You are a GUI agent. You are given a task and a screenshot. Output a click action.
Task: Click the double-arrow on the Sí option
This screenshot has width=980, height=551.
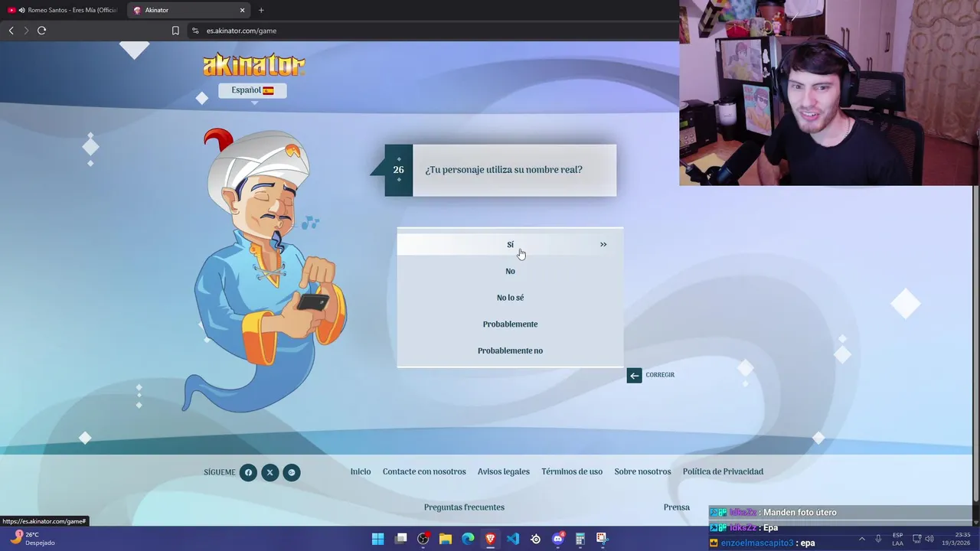(x=603, y=245)
